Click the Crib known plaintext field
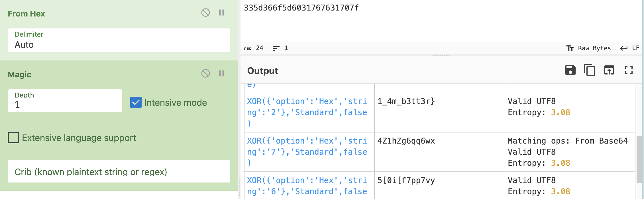 click(x=119, y=172)
